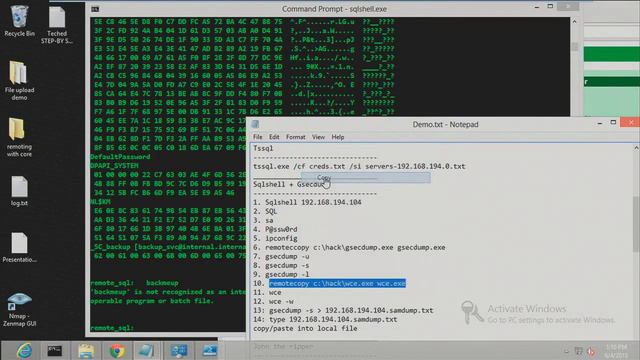Screen dimensions: 640x360
Task: Click highlighted remotecopy wce.exe line
Action: point(337,283)
